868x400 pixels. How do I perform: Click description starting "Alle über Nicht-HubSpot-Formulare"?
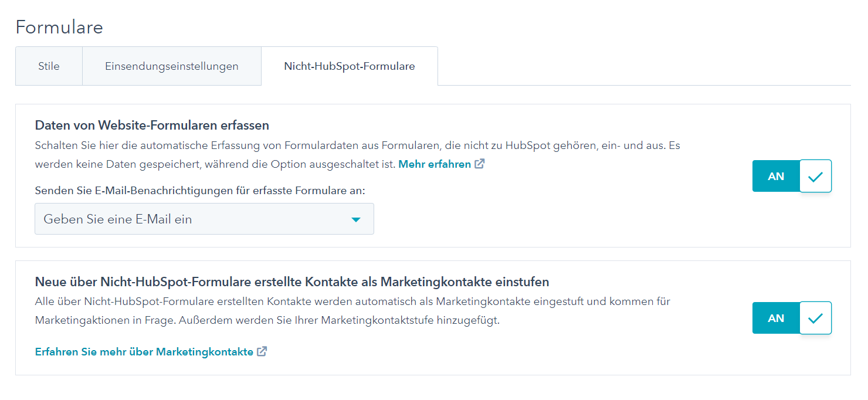pos(352,301)
